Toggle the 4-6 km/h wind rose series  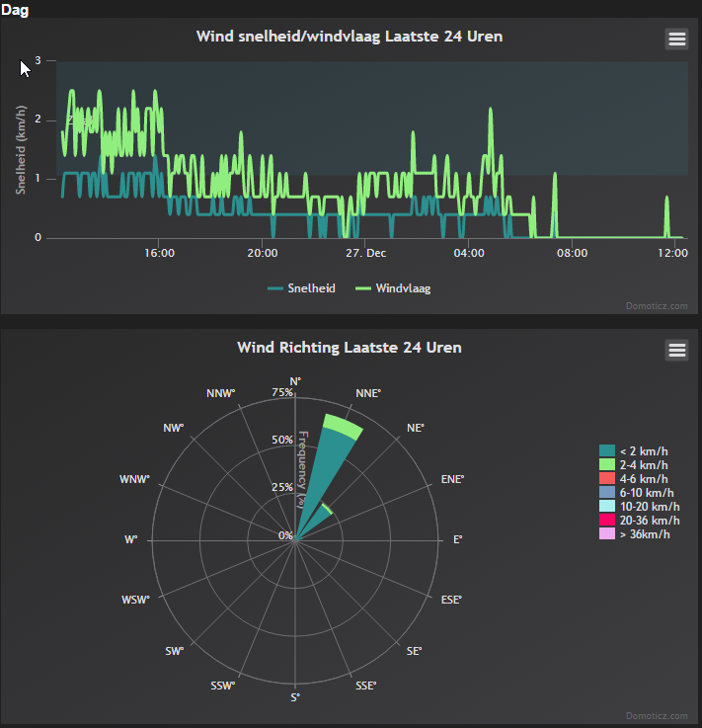coord(634,479)
